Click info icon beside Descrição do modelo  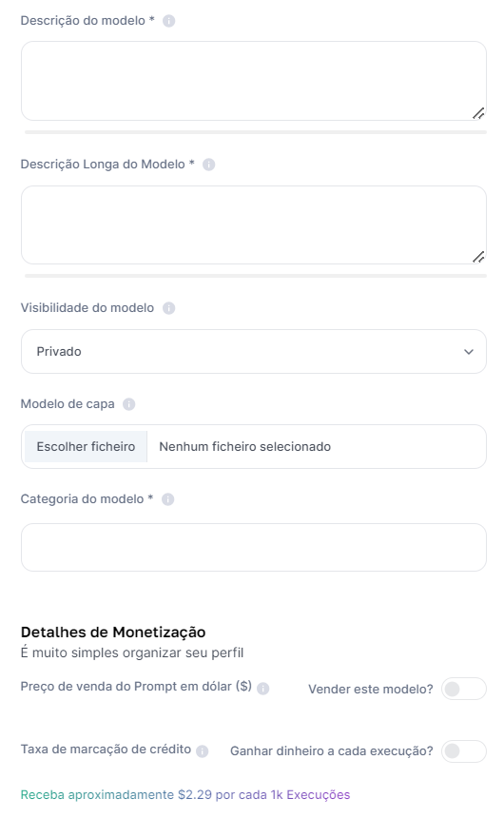tap(168, 21)
